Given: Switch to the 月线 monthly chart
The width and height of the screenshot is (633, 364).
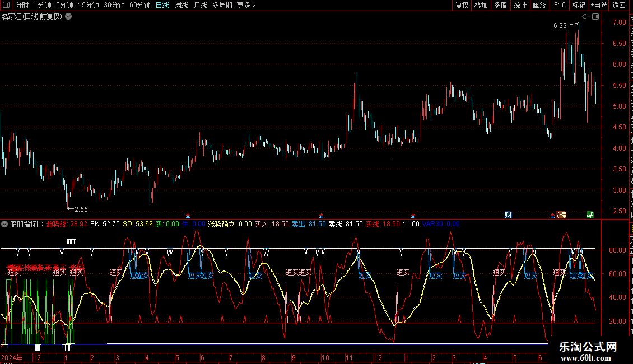Looking at the screenshot, I should (x=200, y=5).
